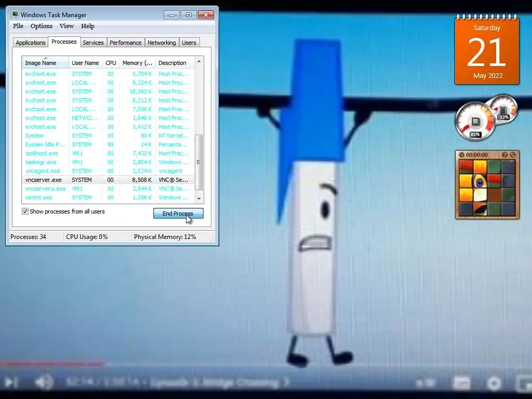Click 'Processes: 34' in status bar
This screenshot has height=399, width=532.
point(28,237)
